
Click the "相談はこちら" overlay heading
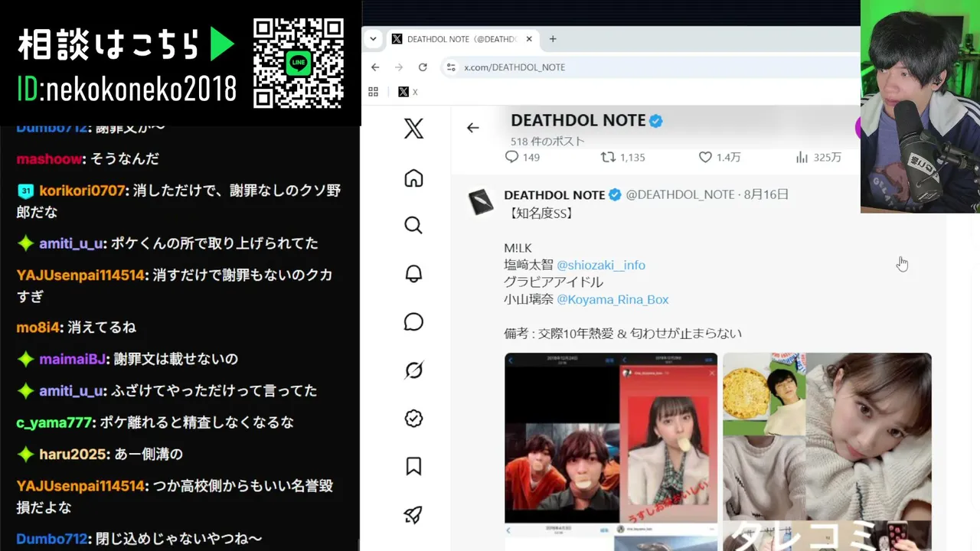(109, 45)
